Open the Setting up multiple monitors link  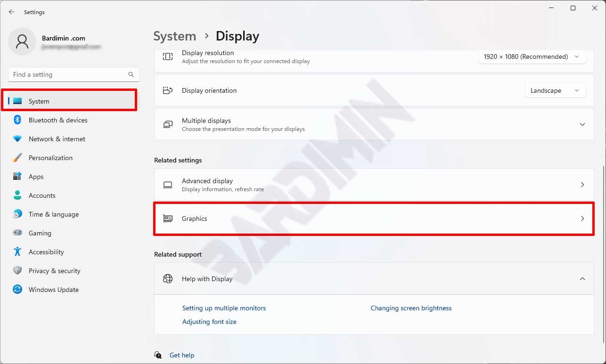(x=224, y=308)
